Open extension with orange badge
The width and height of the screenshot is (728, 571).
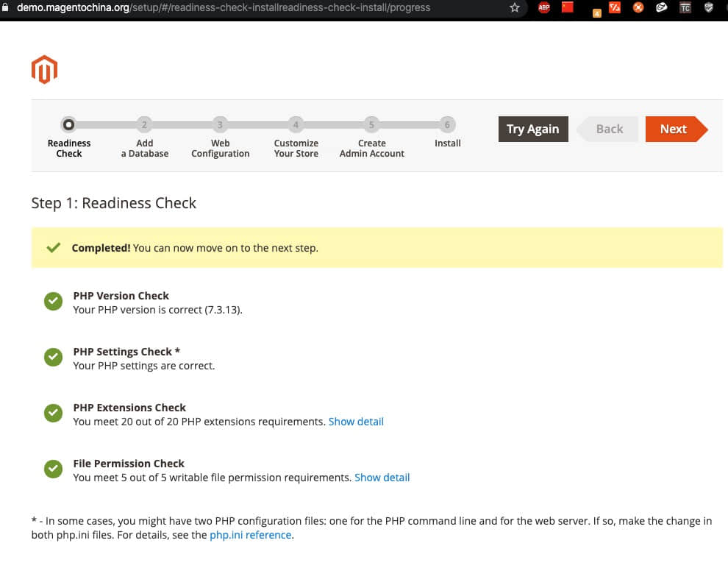pos(596,13)
